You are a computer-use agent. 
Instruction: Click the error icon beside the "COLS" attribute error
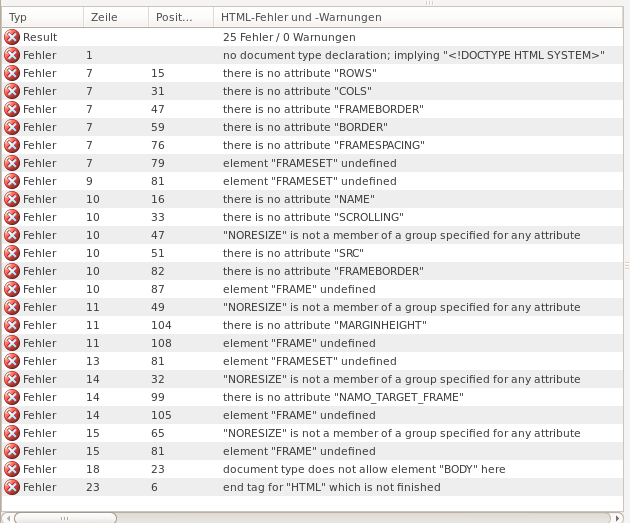12,91
